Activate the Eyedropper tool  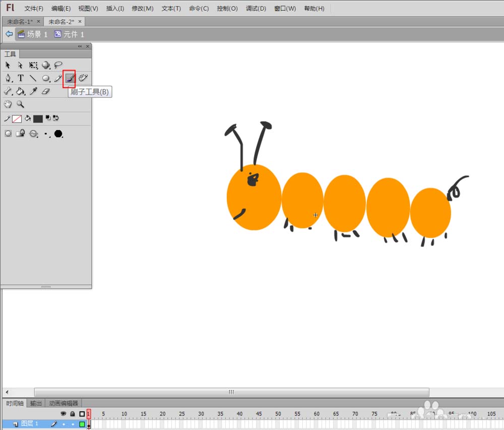pos(33,91)
